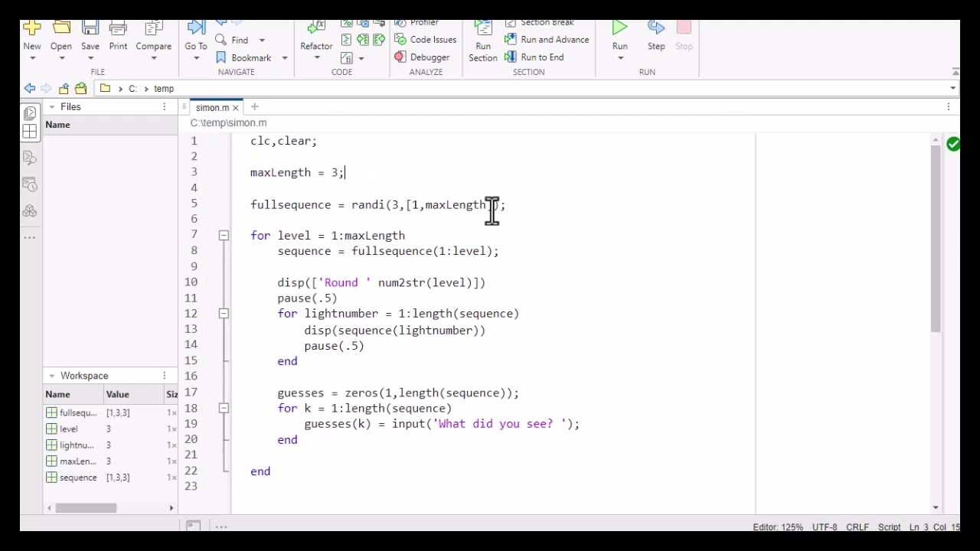The width and height of the screenshot is (980, 551).
Task: Collapse the Files panel
Action: (52, 107)
